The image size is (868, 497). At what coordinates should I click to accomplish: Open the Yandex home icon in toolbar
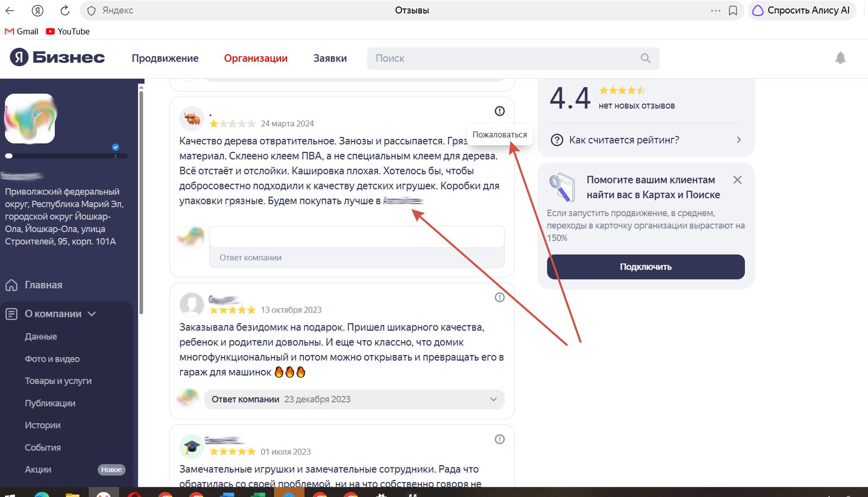[x=37, y=10]
